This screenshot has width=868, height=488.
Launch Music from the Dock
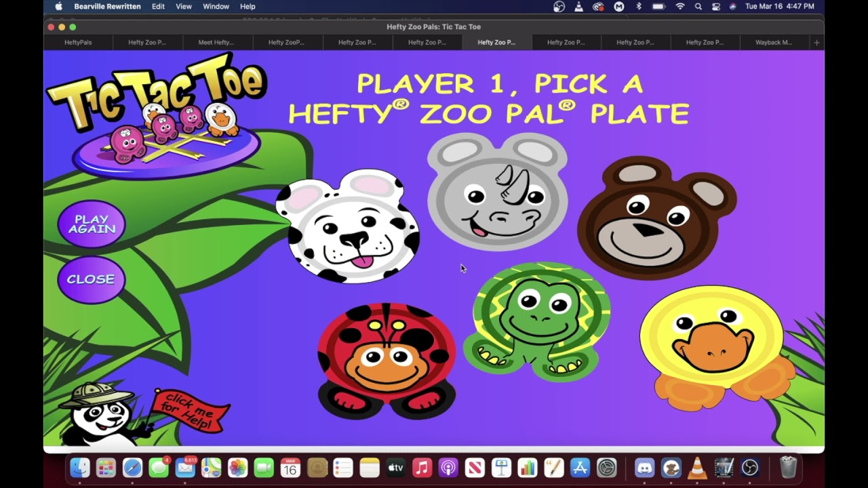coord(422,467)
